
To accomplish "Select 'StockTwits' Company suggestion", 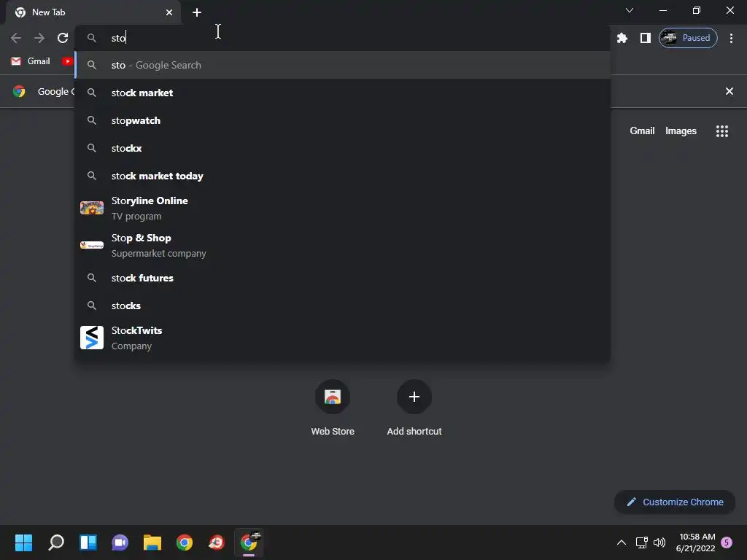I will (x=343, y=338).
